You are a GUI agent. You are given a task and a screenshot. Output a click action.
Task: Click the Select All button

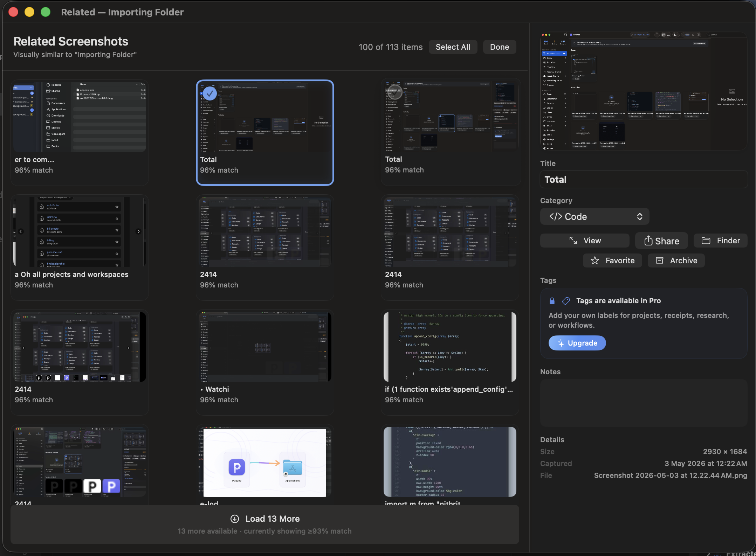(453, 47)
